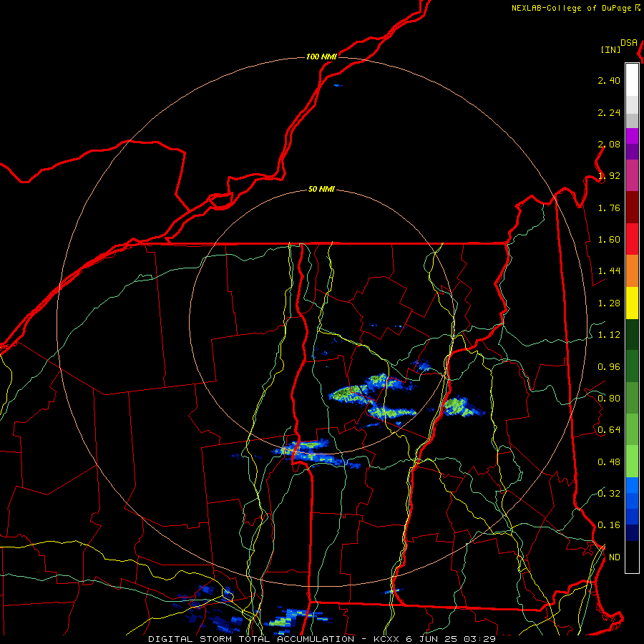Image resolution: width=644 pixels, height=644 pixels.
Task: Pick the white swatch at the legend top
Action: click(x=632, y=80)
